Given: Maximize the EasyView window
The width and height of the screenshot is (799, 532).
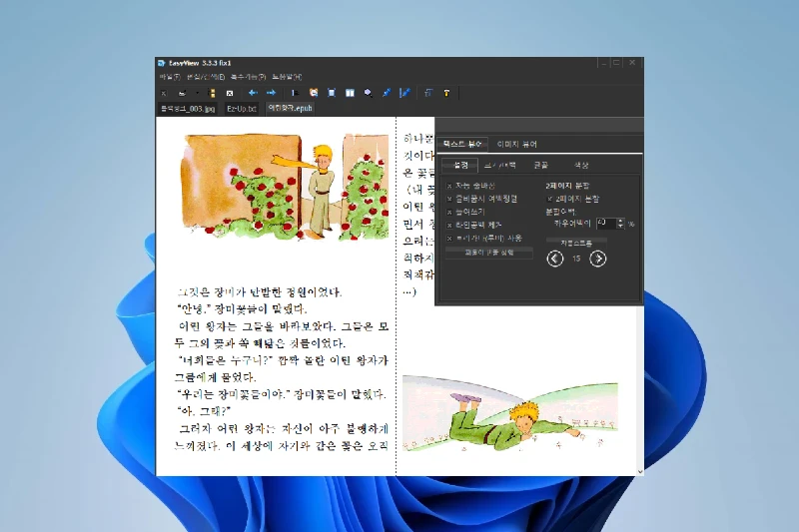Looking at the screenshot, I should pyautogui.click(x=616, y=63).
